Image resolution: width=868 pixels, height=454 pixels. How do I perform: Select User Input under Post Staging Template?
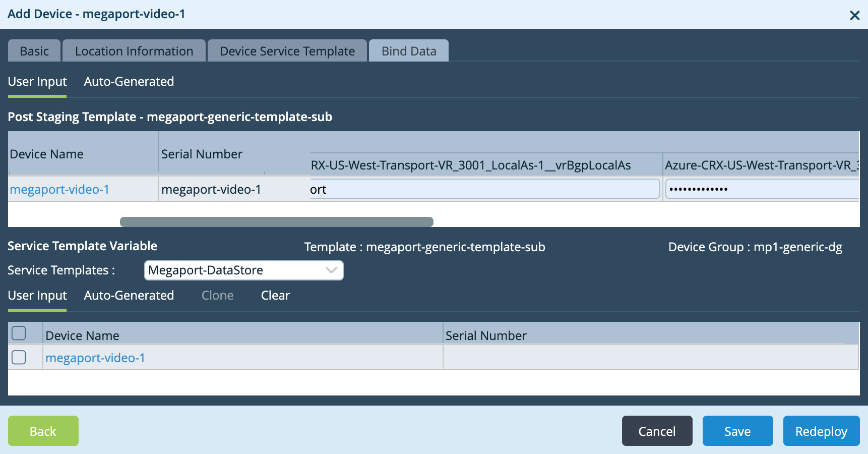click(37, 82)
